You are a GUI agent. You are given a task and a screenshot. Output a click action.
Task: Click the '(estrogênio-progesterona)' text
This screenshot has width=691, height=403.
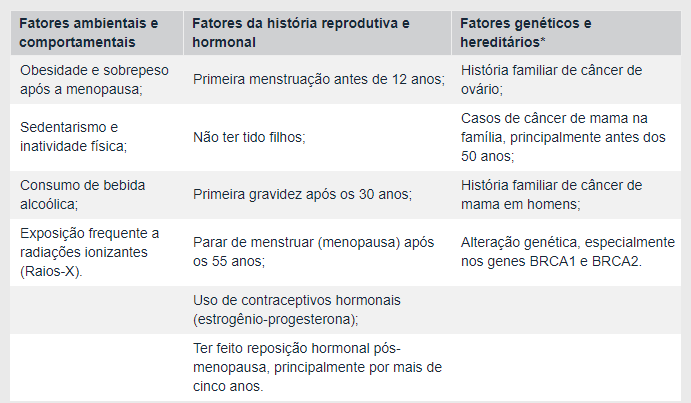pyautogui.click(x=275, y=319)
